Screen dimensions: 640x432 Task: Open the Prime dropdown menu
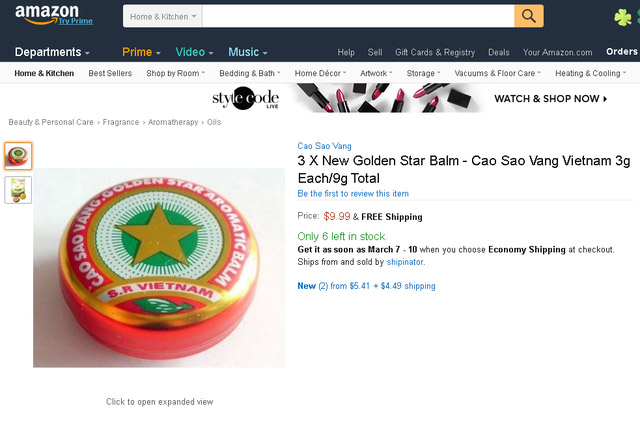pyautogui.click(x=141, y=52)
